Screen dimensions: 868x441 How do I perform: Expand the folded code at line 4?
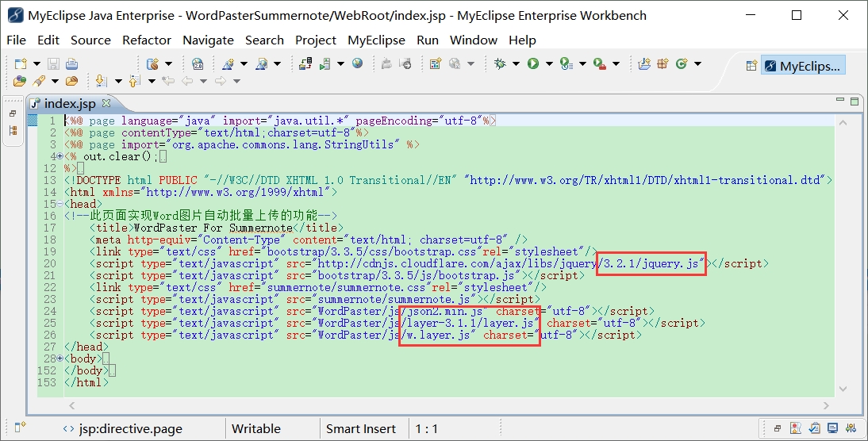click(60, 156)
